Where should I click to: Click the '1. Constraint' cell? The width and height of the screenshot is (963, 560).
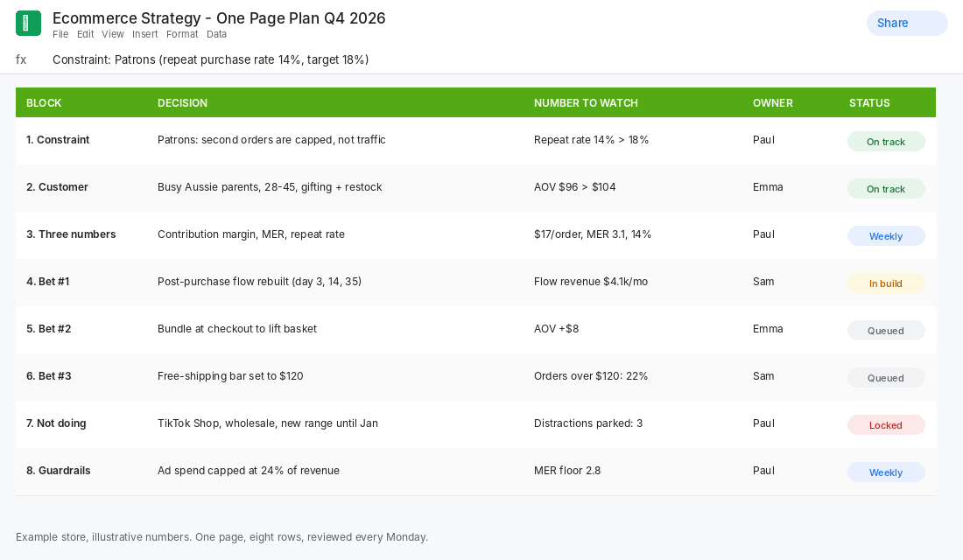click(x=58, y=140)
